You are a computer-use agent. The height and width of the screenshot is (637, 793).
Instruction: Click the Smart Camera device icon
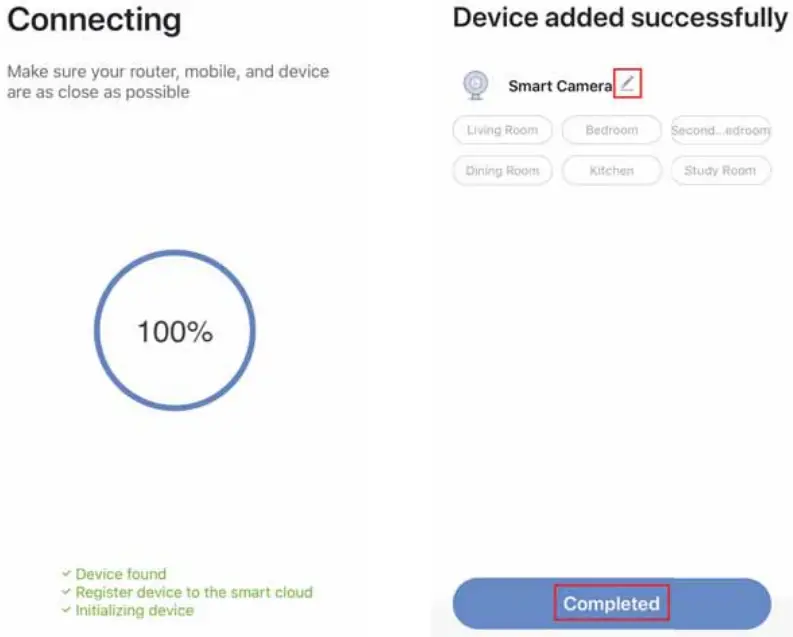tap(475, 85)
